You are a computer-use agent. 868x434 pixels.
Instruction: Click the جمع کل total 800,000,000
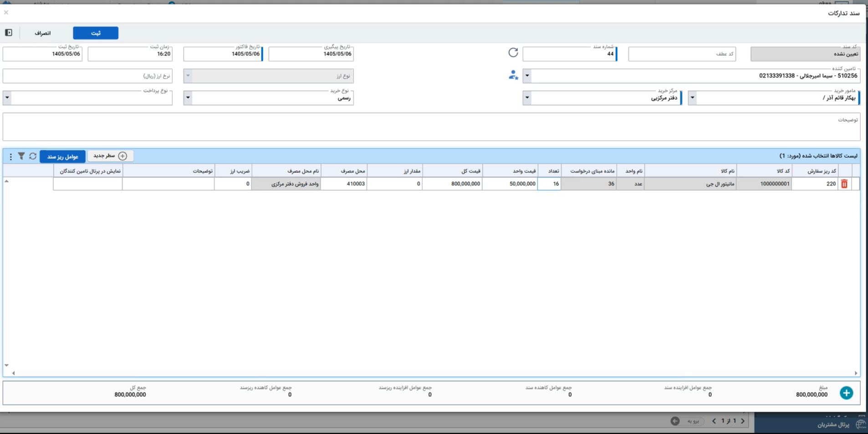(x=130, y=395)
